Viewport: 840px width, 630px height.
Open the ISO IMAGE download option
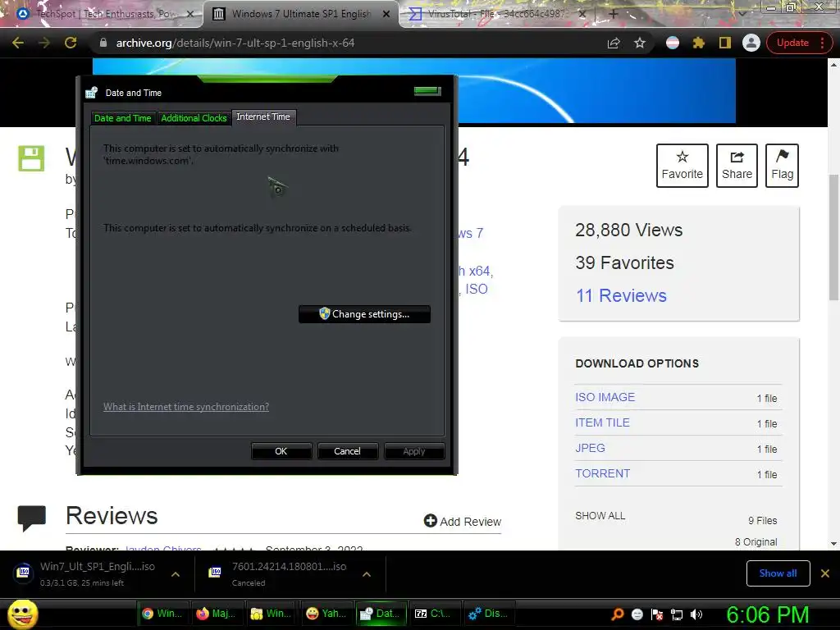click(x=605, y=397)
